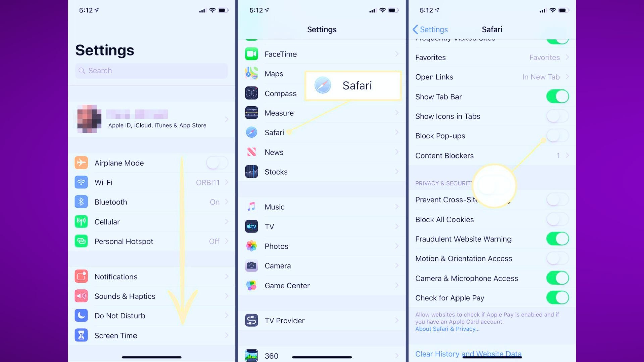Viewport: 644px width, 362px height.
Task: Search Settings using search bar
Action: point(152,70)
